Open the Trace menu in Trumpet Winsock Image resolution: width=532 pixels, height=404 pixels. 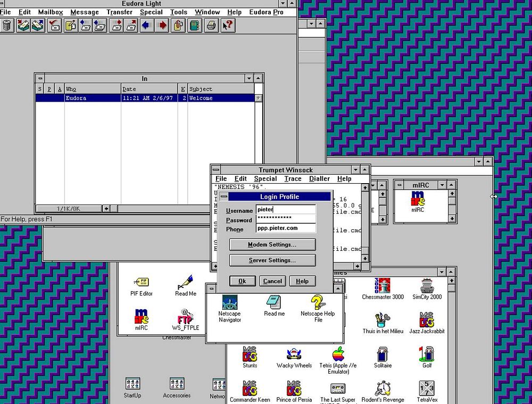[293, 179]
